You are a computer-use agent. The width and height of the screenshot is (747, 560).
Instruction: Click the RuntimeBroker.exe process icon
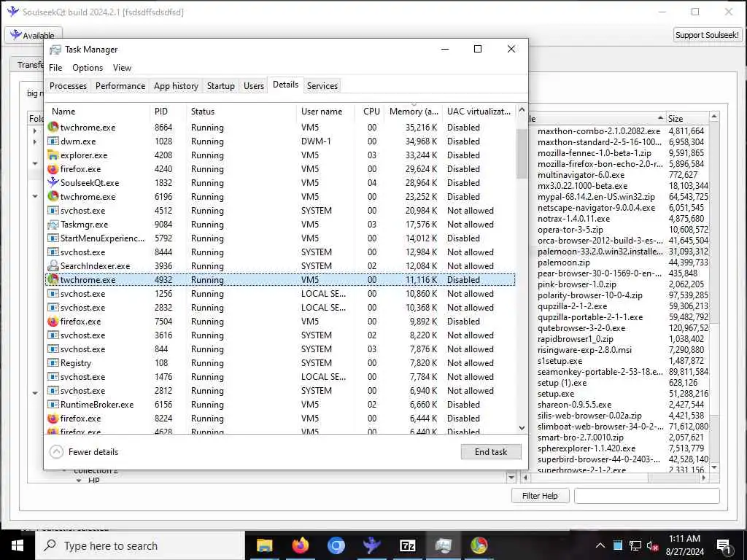(x=53, y=404)
